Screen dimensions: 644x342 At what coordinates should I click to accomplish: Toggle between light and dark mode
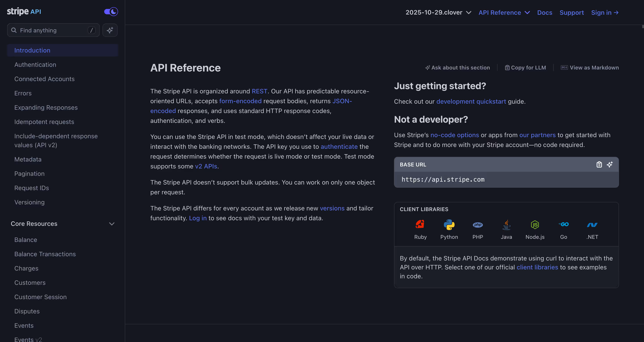coord(111,11)
